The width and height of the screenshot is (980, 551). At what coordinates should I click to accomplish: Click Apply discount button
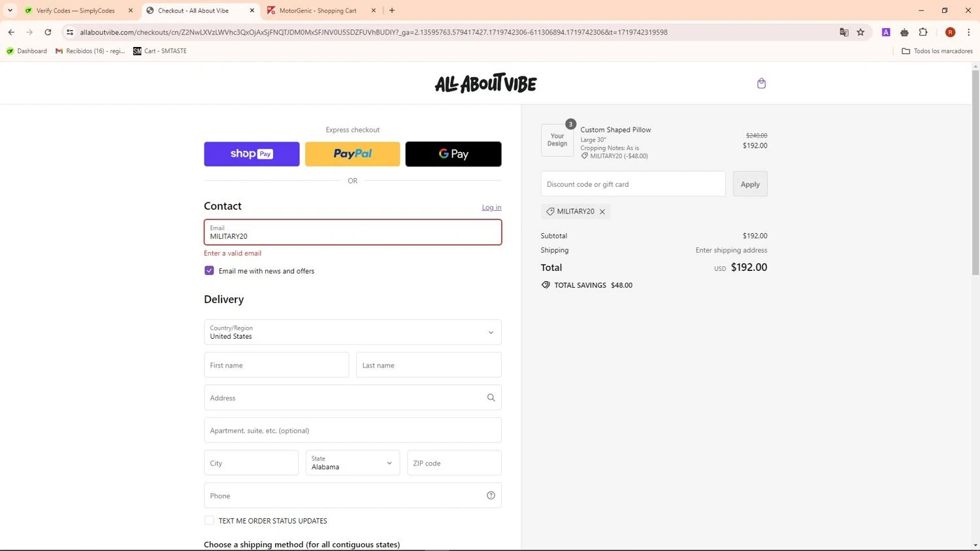(x=750, y=184)
